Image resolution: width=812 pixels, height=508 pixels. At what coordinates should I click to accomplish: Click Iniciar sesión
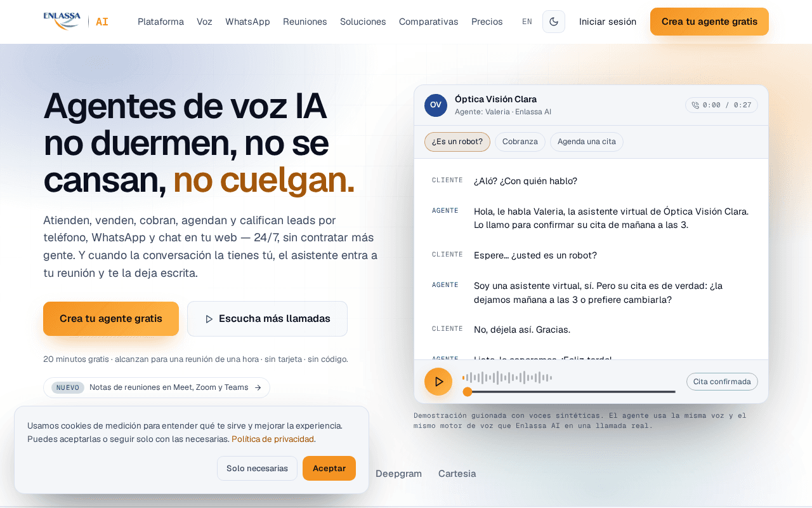(x=608, y=22)
